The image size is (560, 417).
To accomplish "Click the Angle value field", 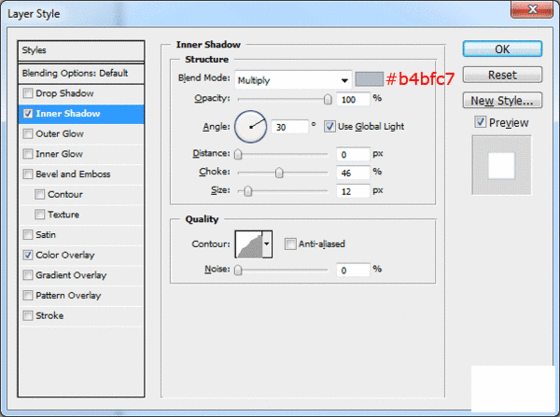I will point(290,127).
